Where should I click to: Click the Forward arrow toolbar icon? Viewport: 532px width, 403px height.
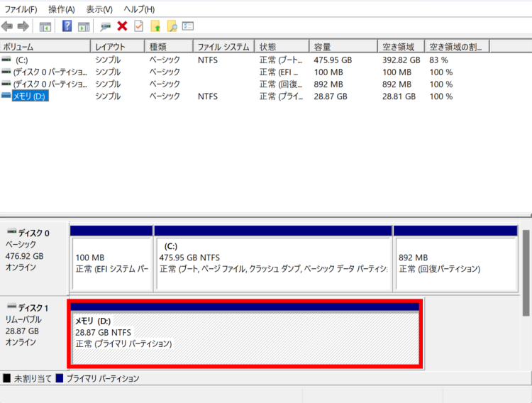(23, 26)
